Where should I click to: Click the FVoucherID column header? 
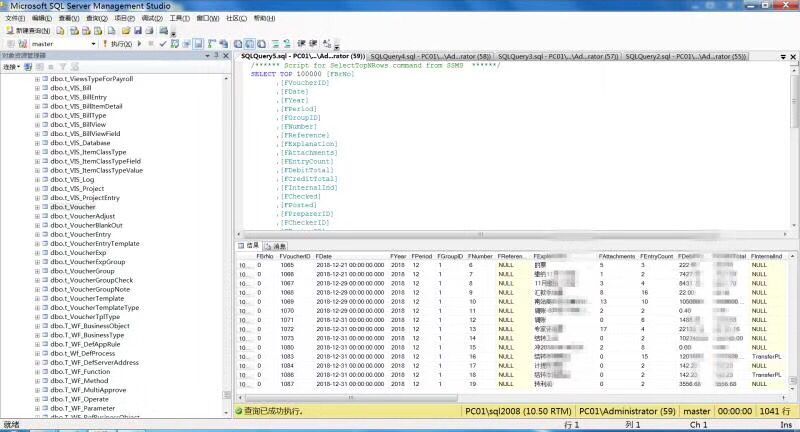(295, 257)
